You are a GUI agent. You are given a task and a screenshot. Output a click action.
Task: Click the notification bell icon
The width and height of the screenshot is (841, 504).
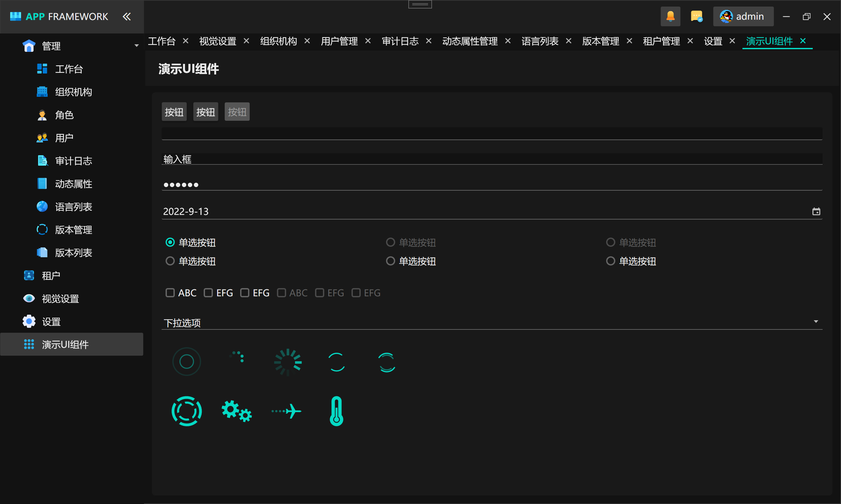(670, 16)
